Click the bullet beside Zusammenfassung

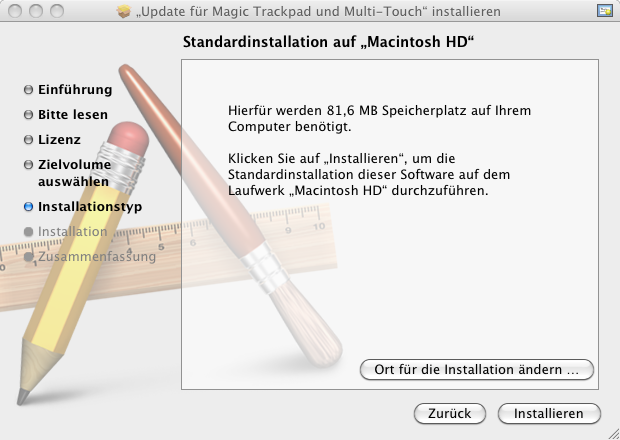(29, 257)
